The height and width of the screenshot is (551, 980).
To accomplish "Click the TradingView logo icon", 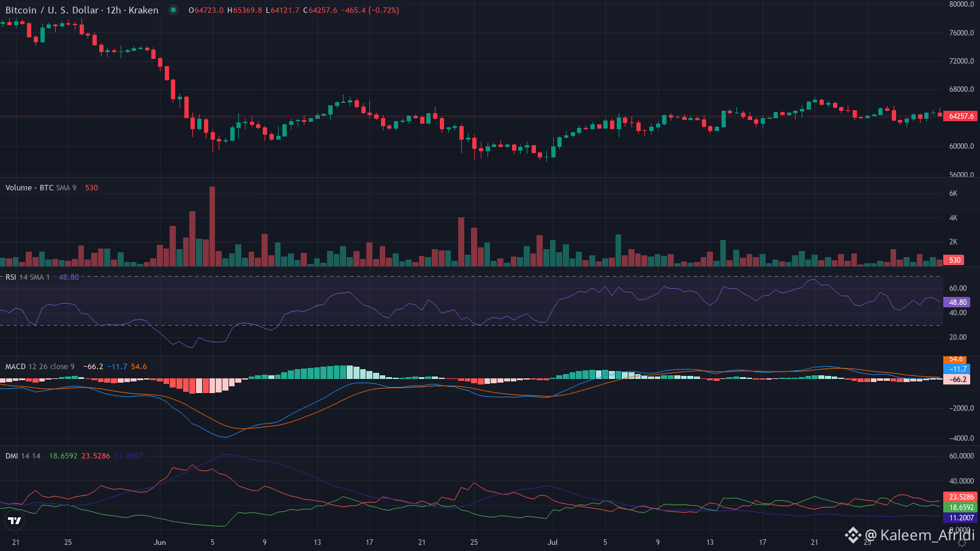I will (x=14, y=521).
